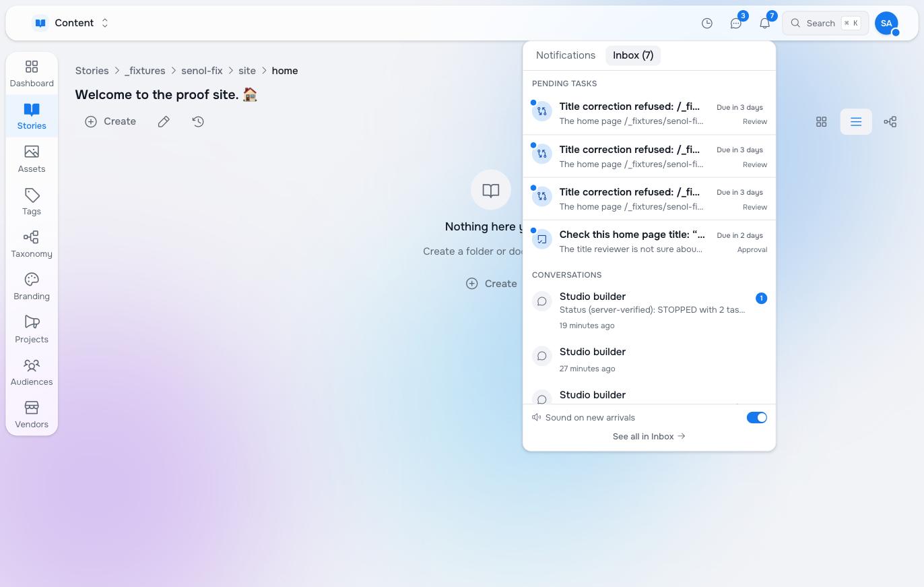The image size is (924, 587).
Task: Switch to grid view
Action: click(x=822, y=122)
